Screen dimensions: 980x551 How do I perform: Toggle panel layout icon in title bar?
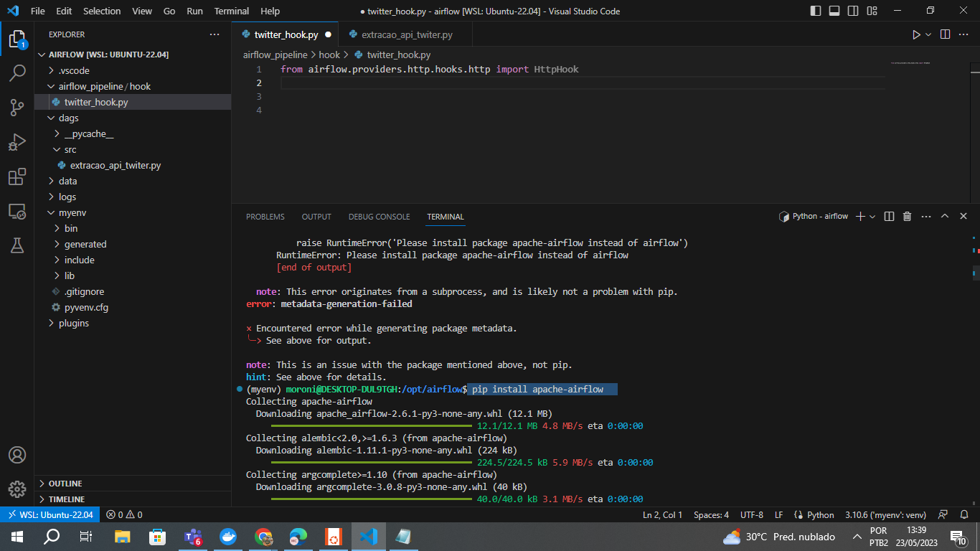tap(834, 11)
